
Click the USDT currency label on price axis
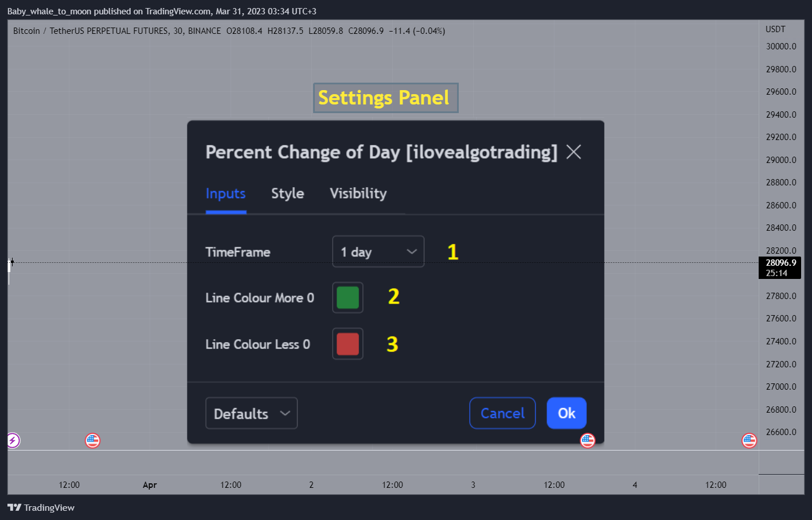click(775, 29)
